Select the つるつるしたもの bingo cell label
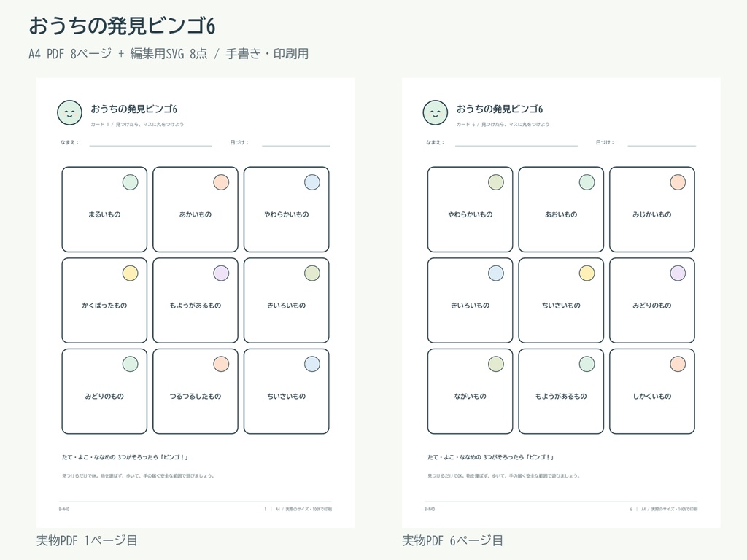 point(196,397)
